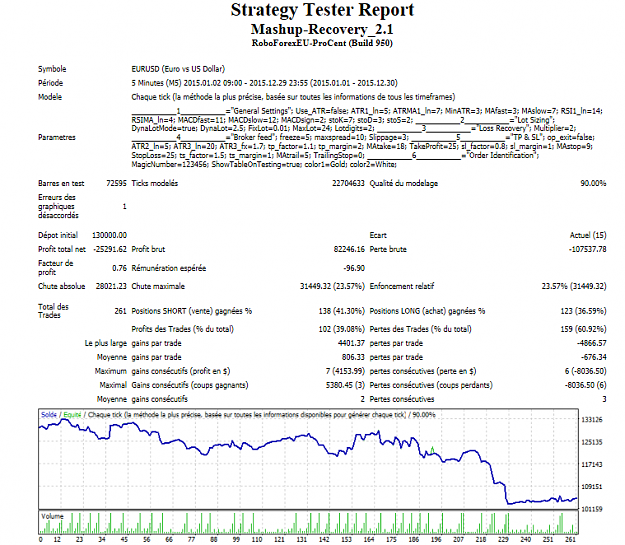Image resolution: width=625 pixels, height=545 pixels.
Task: Select ticks value '22704633'
Action: tap(348, 183)
